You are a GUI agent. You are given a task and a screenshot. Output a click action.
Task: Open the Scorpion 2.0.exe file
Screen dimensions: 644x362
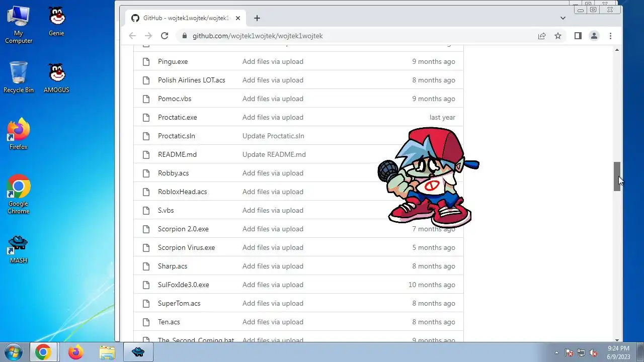[x=183, y=229]
